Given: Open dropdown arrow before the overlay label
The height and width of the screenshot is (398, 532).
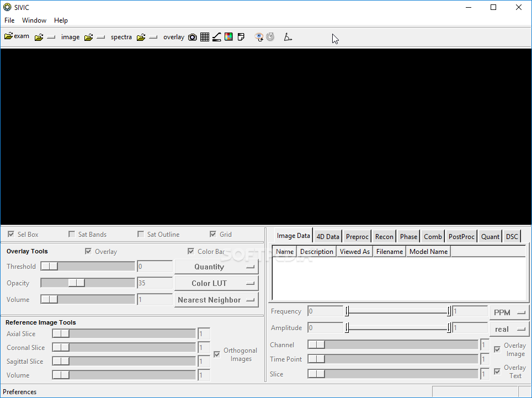Looking at the screenshot, I should pyautogui.click(x=153, y=37).
